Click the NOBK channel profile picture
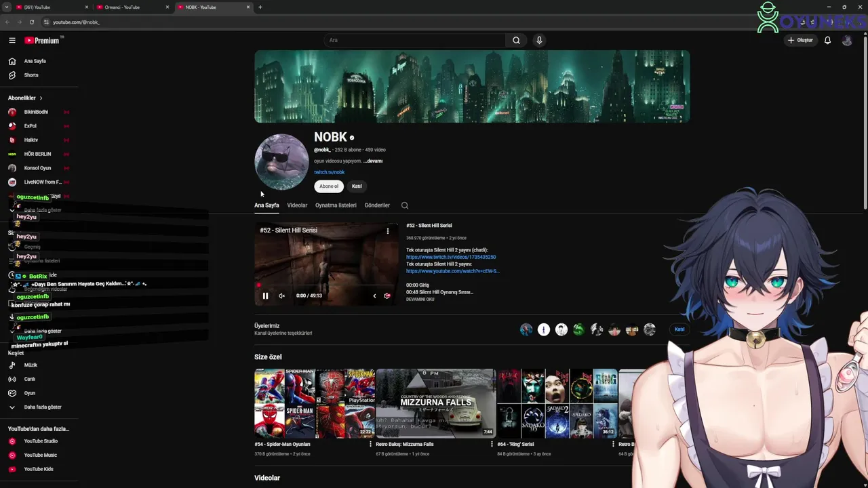This screenshot has height=488, width=868. click(281, 162)
